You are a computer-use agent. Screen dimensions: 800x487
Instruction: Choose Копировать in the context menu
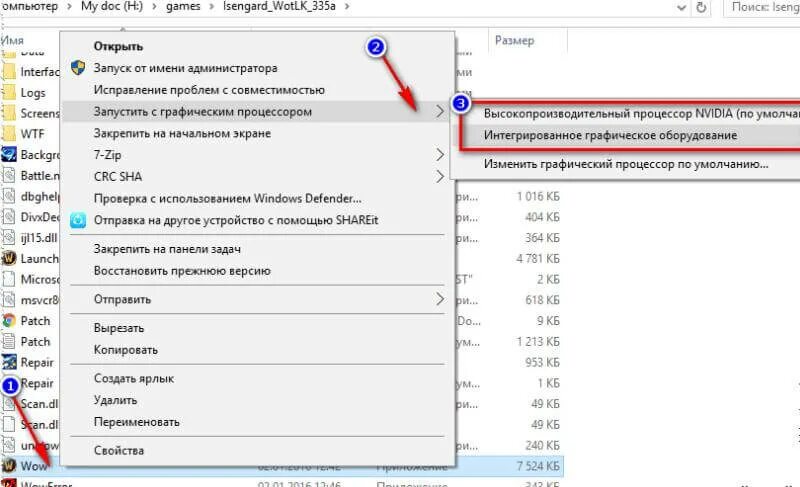pyautogui.click(x=126, y=350)
